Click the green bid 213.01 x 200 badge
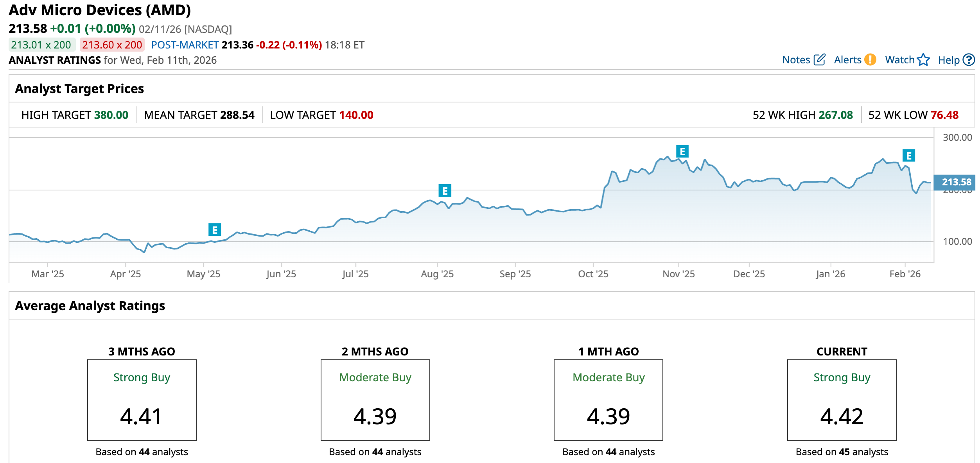Viewport: 980px width, 463px height. pyautogui.click(x=41, y=45)
